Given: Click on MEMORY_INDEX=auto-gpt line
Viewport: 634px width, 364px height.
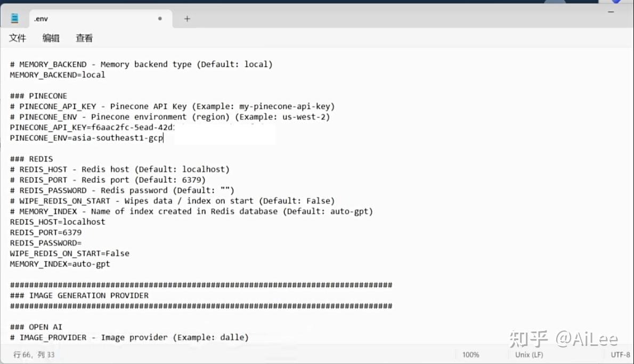Looking at the screenshot, I should (60, 264).
